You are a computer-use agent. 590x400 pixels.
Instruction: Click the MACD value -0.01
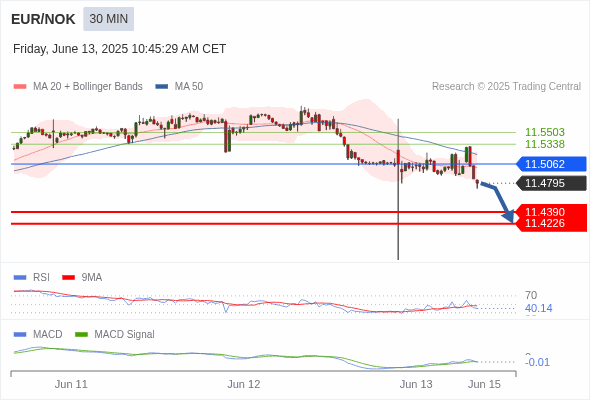537,362
